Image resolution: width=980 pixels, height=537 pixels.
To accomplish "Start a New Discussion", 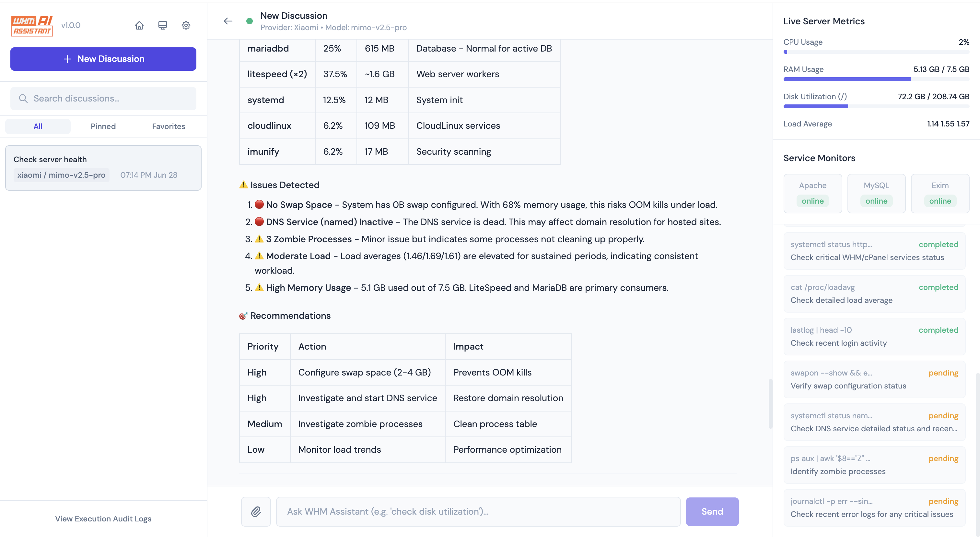I will click(x=103, y=59).
